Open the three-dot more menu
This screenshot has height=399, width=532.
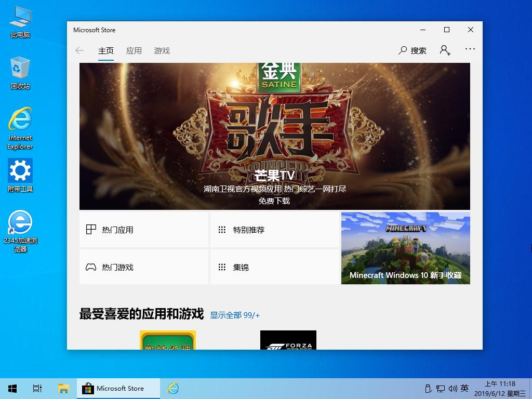tap(470, 49)
